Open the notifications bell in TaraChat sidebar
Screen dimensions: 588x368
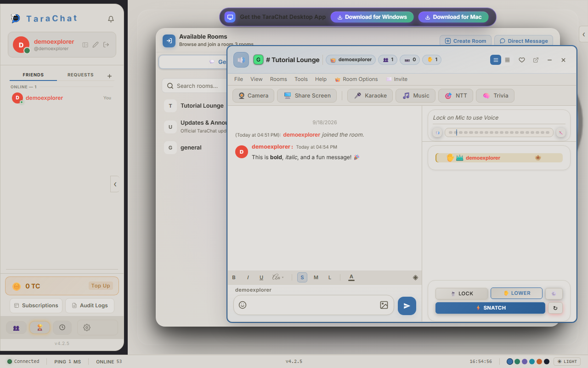[x=111, y=19]
